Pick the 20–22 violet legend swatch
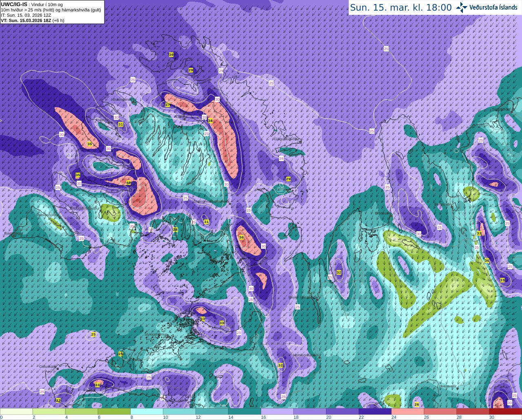Viewport: 522px width, 420px height. pos(343,411)
